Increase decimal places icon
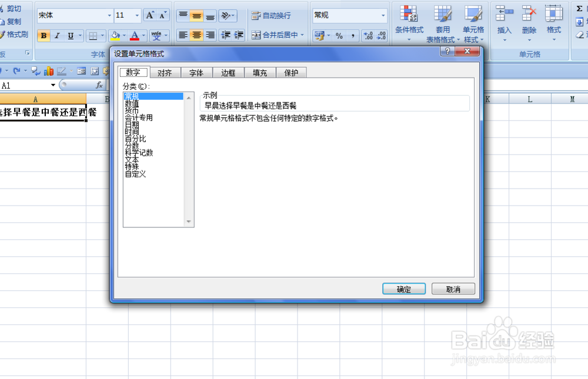Viewport: 588px width, 379px height. [x=368, y=36]
